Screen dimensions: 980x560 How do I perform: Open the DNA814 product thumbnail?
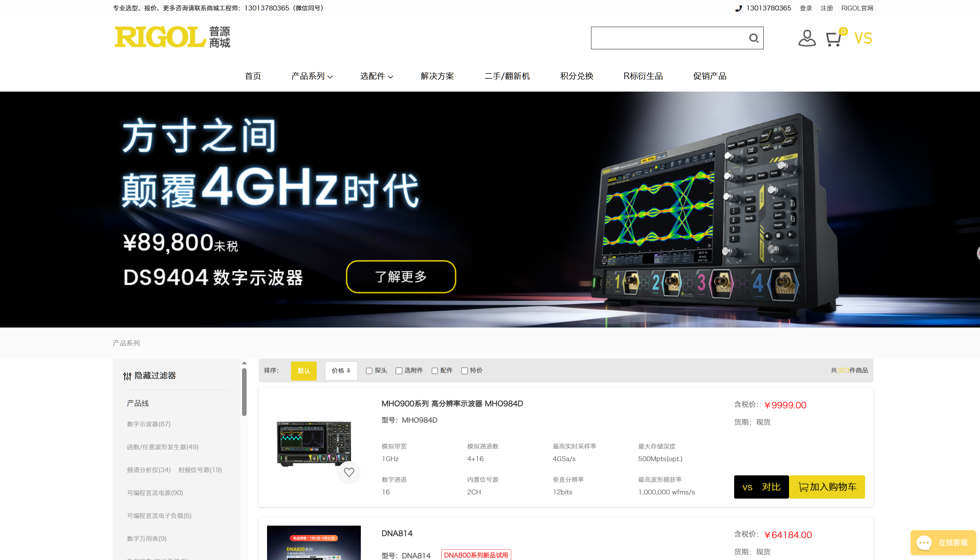click(314, 543)
